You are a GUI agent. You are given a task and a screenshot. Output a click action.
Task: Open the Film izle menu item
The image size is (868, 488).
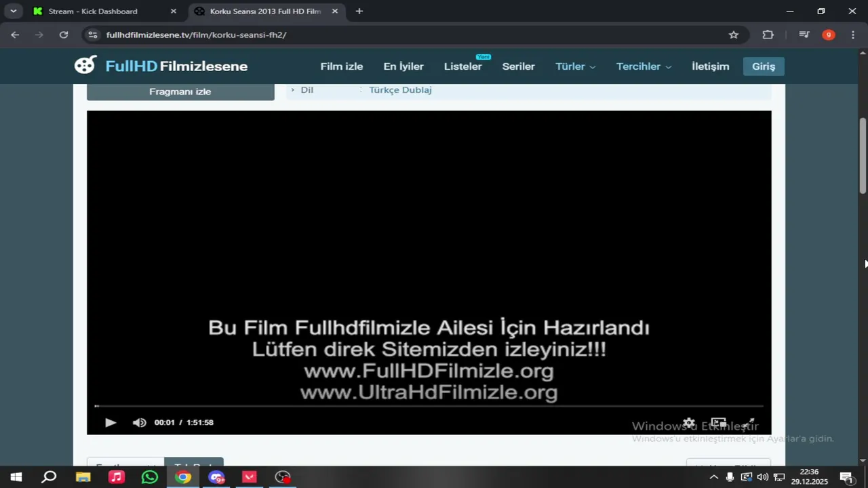(342, 66)
